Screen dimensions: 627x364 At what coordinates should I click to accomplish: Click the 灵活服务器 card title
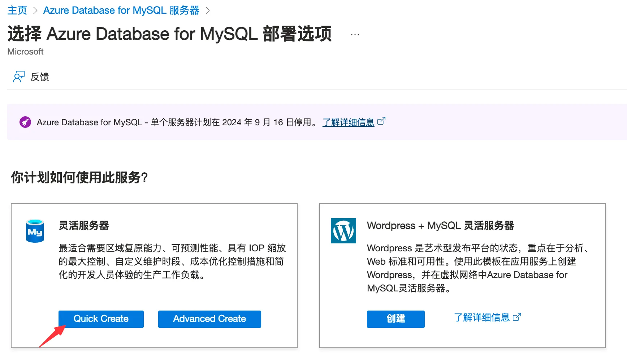(84, 226)
